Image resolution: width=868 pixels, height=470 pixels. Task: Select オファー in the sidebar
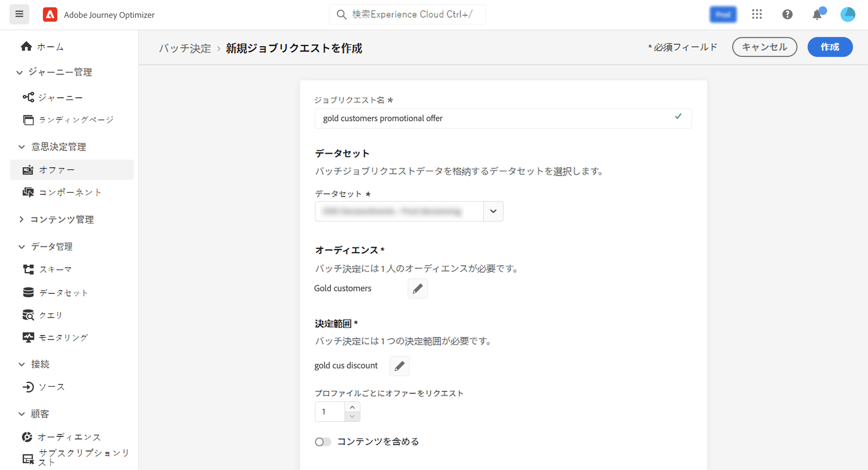pyautogui.click(x=57, y=170)
